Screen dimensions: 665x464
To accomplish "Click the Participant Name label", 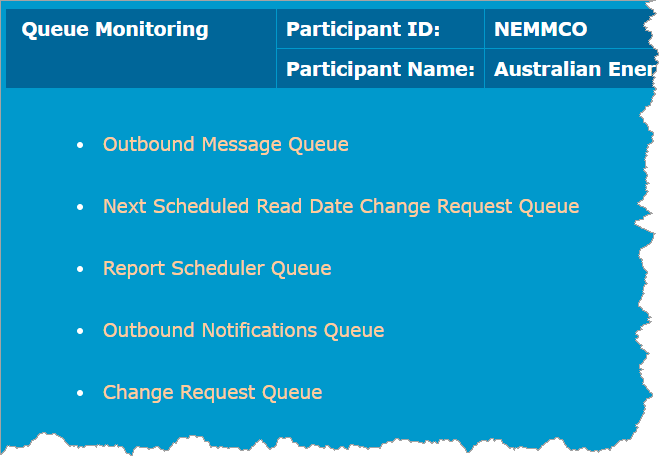I will point(380,70).
